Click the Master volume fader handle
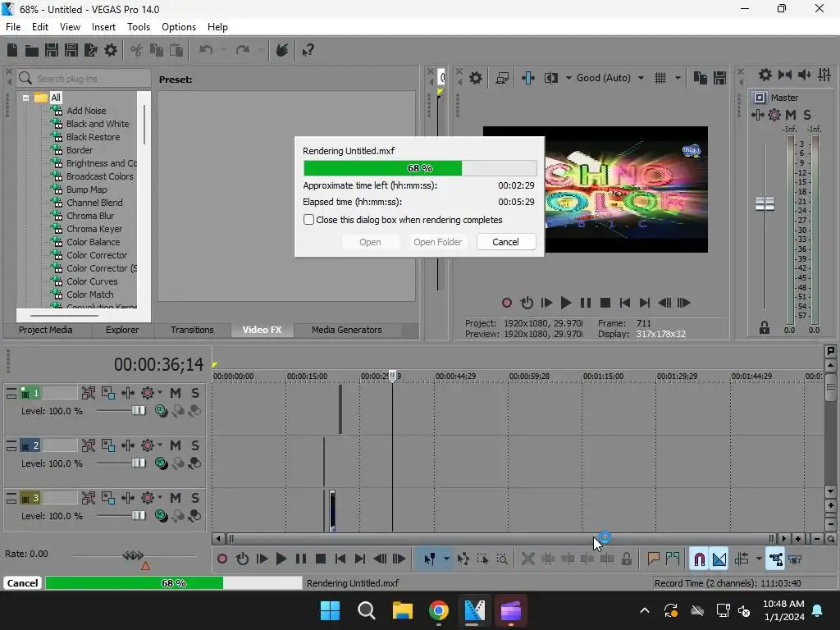Image resolution: width=840 pixels, height=630 pixels. pyautogui.click(x=765, y=203)
